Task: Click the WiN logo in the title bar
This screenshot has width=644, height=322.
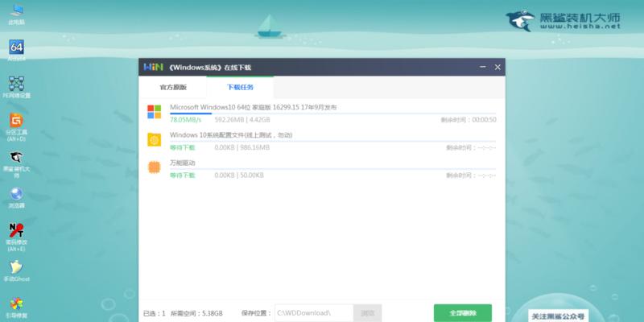Action: tap(153, 68)
